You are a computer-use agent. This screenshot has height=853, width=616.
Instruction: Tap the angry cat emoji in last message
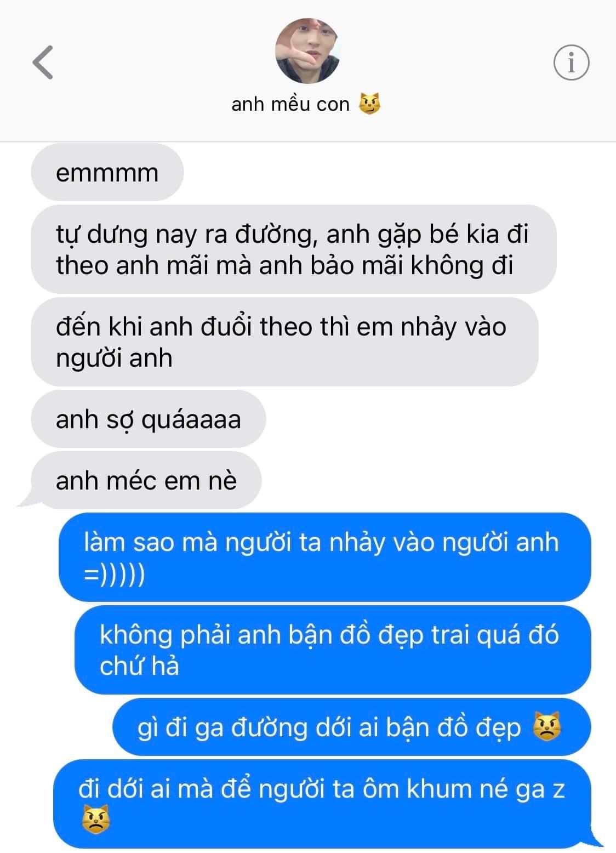[95, 820]
